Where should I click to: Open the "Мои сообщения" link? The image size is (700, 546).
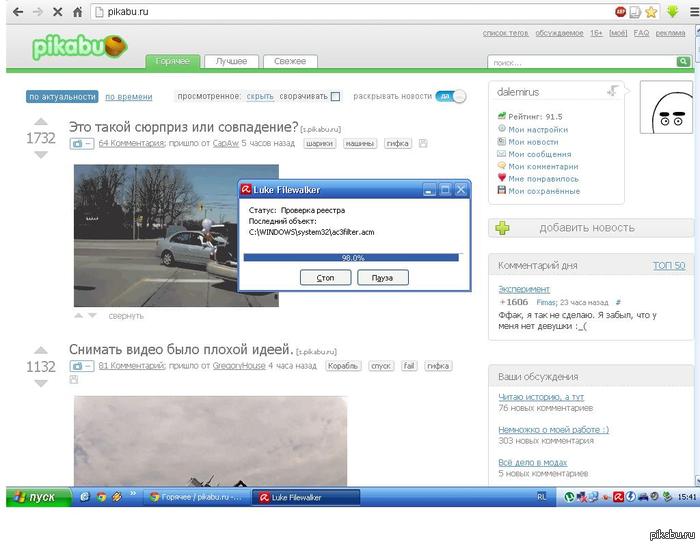click(x=539, y=154)
